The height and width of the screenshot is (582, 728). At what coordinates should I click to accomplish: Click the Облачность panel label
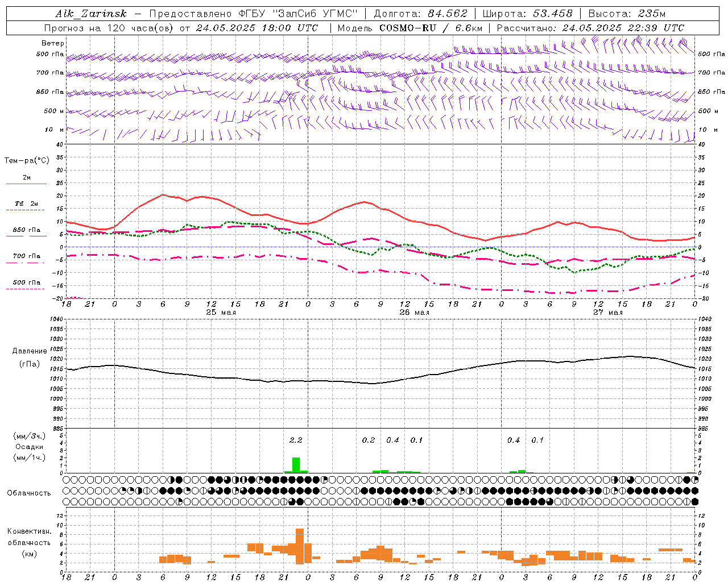pyautogui.click(x=29, y=493)
